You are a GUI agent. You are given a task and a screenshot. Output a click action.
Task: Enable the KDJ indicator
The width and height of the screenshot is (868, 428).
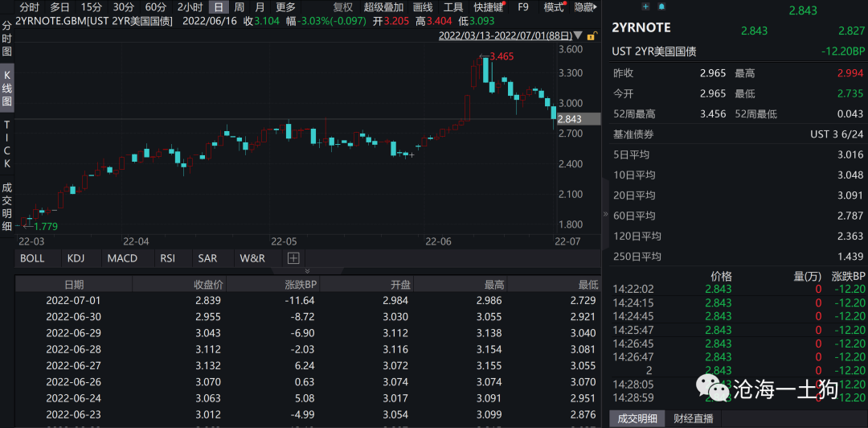[x=77, y=258]
